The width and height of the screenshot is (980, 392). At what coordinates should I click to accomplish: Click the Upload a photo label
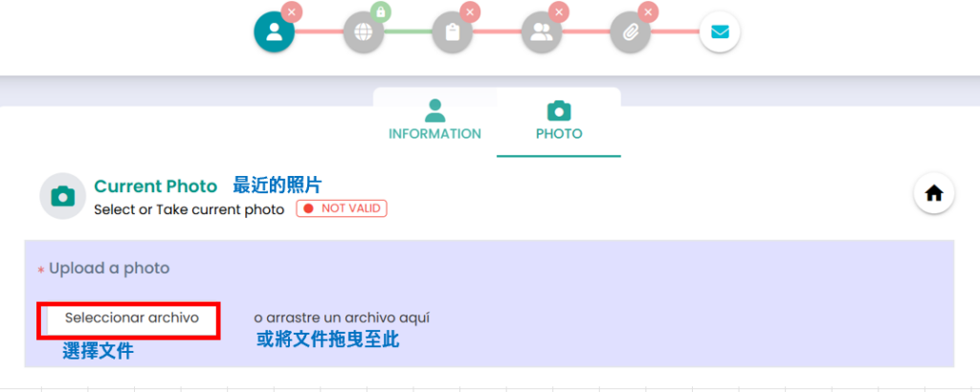(109, 269)
